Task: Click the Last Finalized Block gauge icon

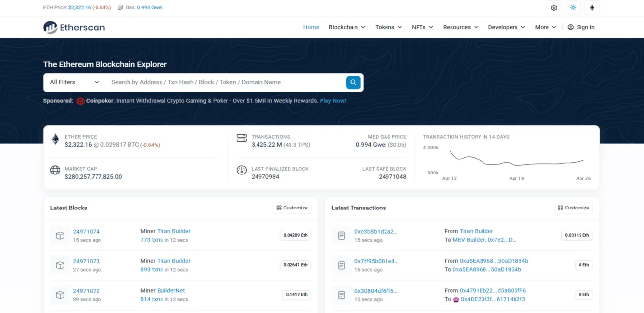Action: click(241, 171)
